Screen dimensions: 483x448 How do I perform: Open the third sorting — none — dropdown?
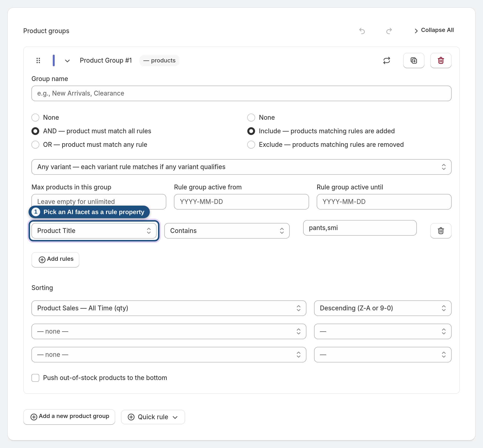pos(169,355)
